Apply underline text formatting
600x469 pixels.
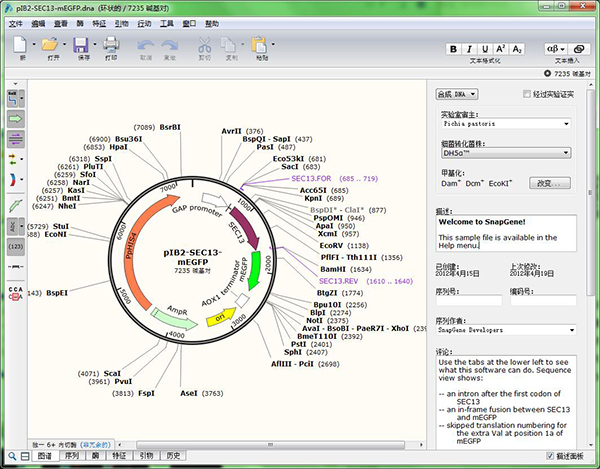click(x=485, y=49)
